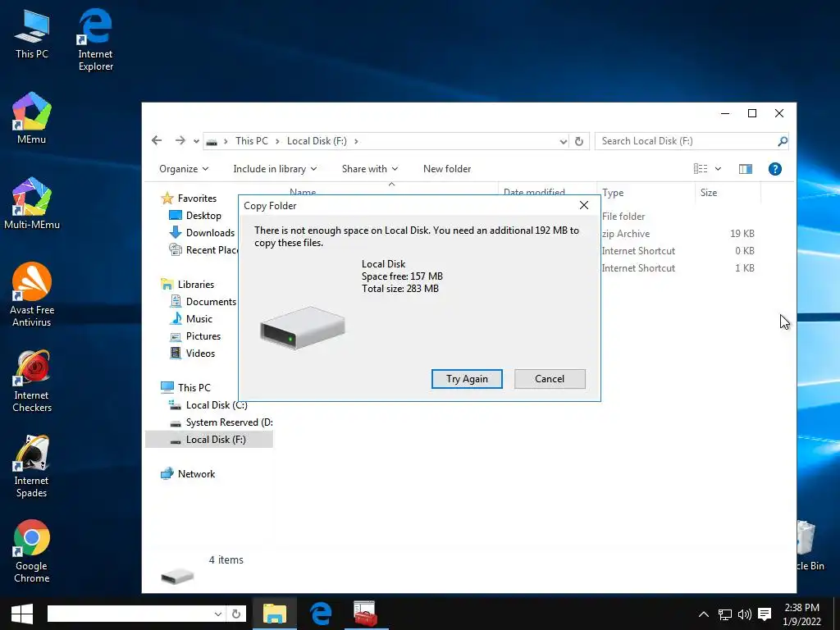This screenshot has height=630, width=840.
Task: Open the Organize menu
Action: [x=184, y=169]
